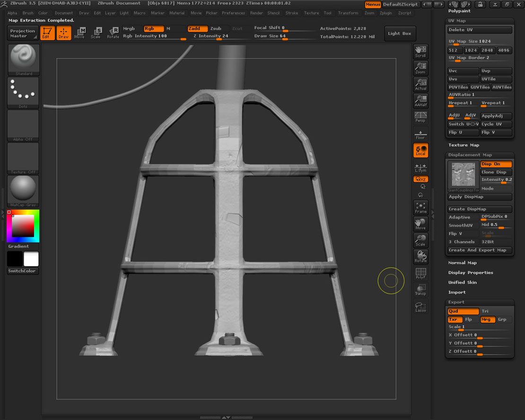525x420 pixels.
Task: Enable PolyF polyframe display
Action: 420,273
